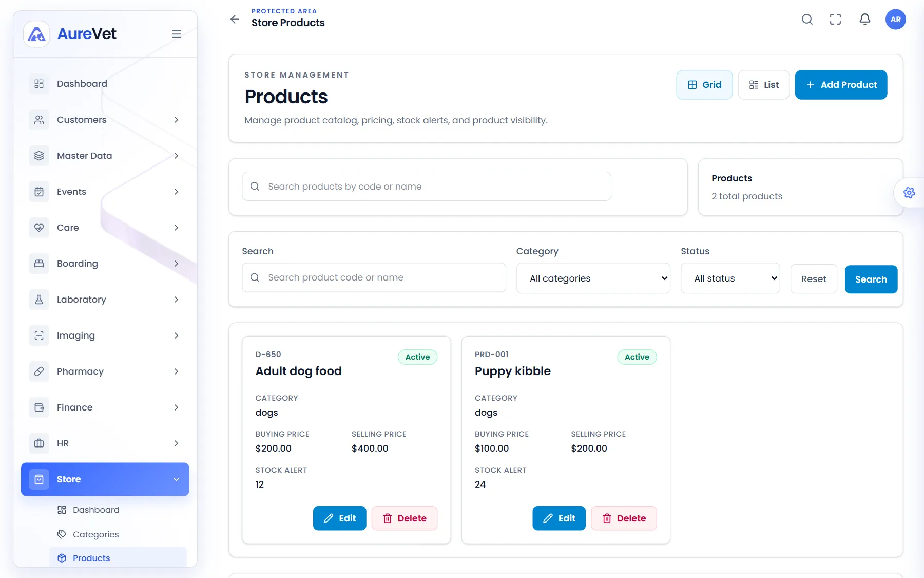The width and height of the screenshot is (924, 578).
Task: Open notifications bell
Action: click(865, 20)
